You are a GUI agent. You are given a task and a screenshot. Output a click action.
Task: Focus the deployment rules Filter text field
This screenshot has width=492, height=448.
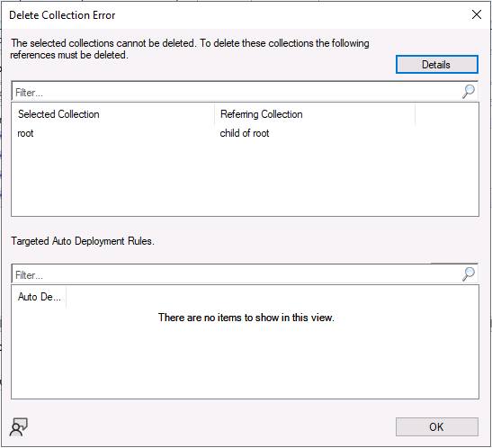[x=237, y=274]
